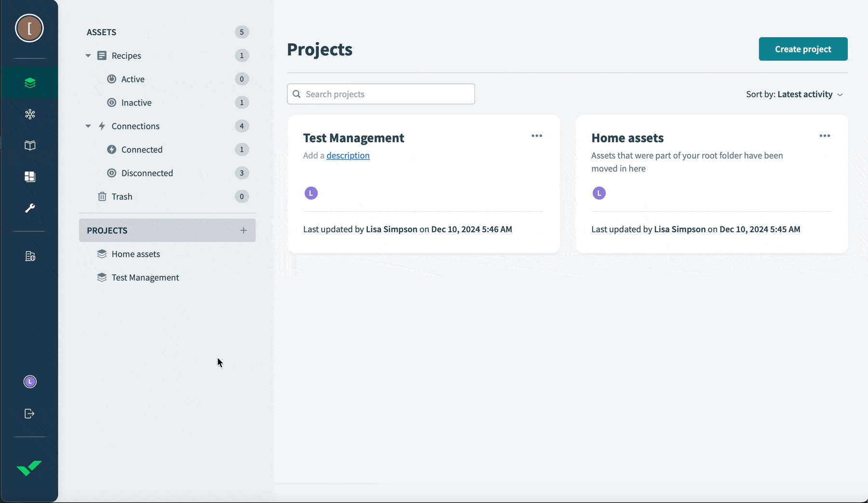Click the recipe library book icon
This screenshot has height=503, width=868.
pyautogui.click(x=29, y=146)
